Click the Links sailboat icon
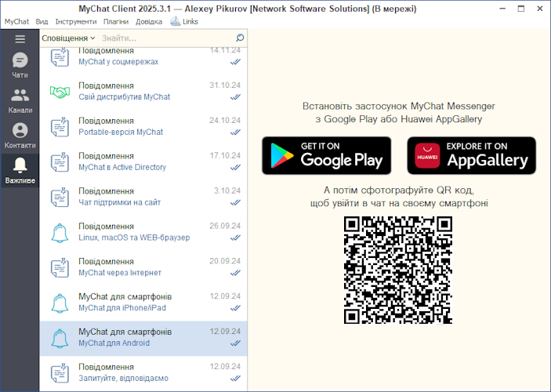Image resolution: width=551 pixels, height=392 pixels. pos(176,21)
